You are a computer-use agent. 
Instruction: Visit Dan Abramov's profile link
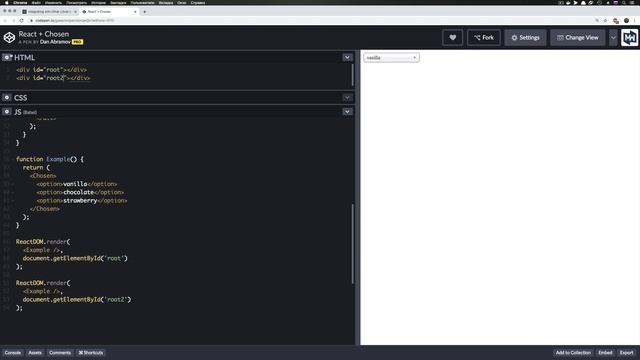pyautogui.click(x=55, y=42)
